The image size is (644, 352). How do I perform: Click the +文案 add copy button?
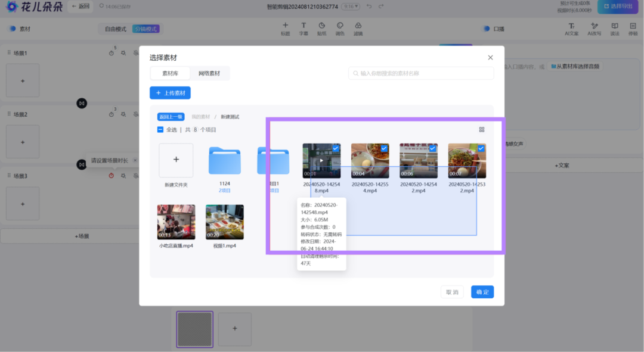point(562,166)
